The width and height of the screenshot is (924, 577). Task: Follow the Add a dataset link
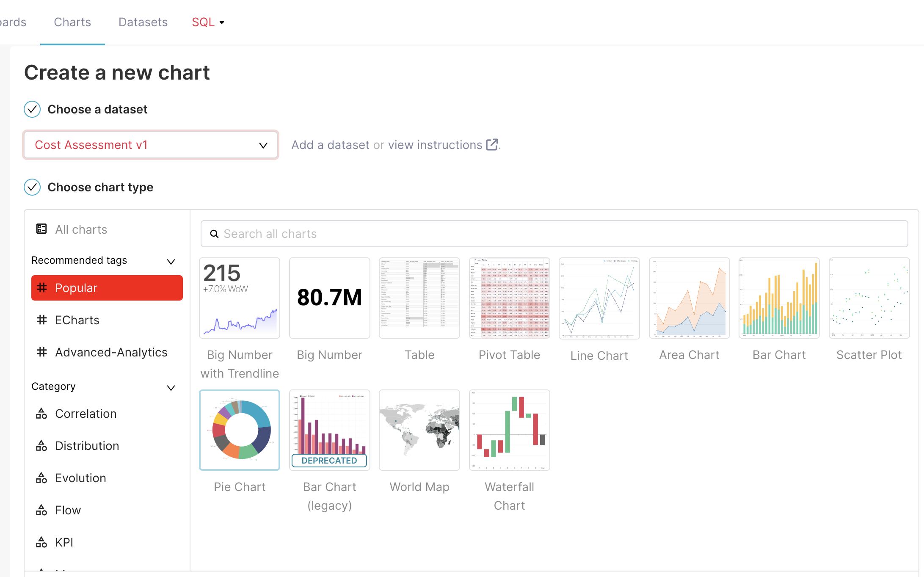[331, 145]
